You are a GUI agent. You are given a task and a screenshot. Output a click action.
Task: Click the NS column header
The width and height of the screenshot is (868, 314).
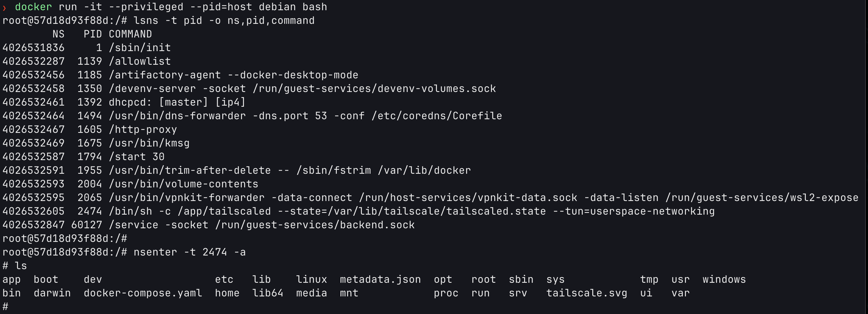[x=58, y=34]
